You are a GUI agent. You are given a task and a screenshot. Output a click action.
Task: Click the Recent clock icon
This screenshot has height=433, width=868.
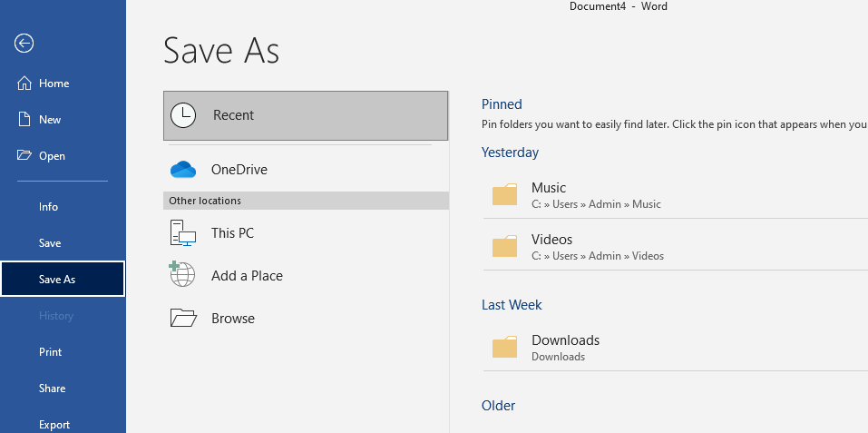click(x=183, y=115)
